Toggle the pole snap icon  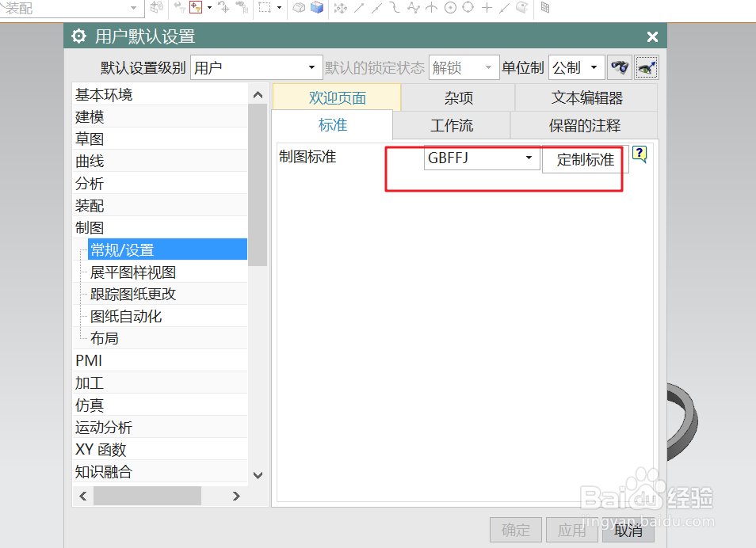(x=413, y=7)
